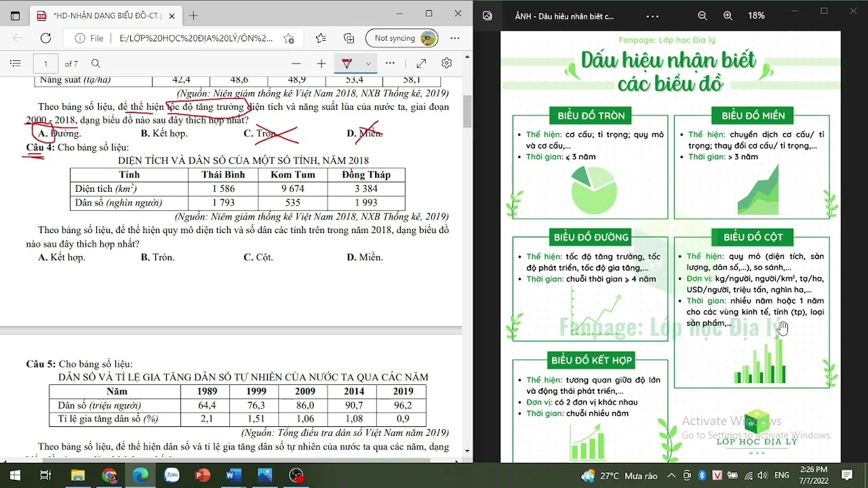Switch to Microsoft Edge on taskbar
Screen dimensions: 868x488
tap(140, 475)
